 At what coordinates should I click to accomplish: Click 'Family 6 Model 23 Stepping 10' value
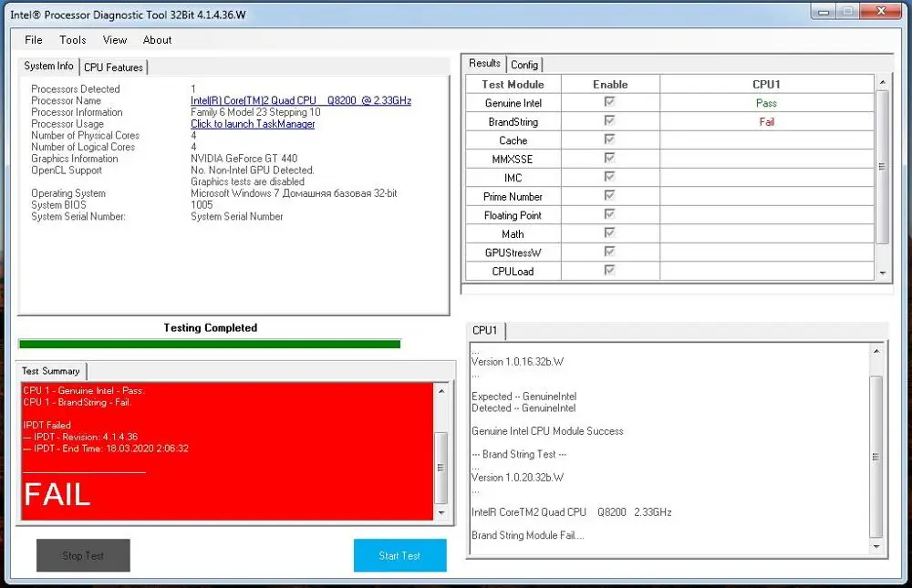255,112
